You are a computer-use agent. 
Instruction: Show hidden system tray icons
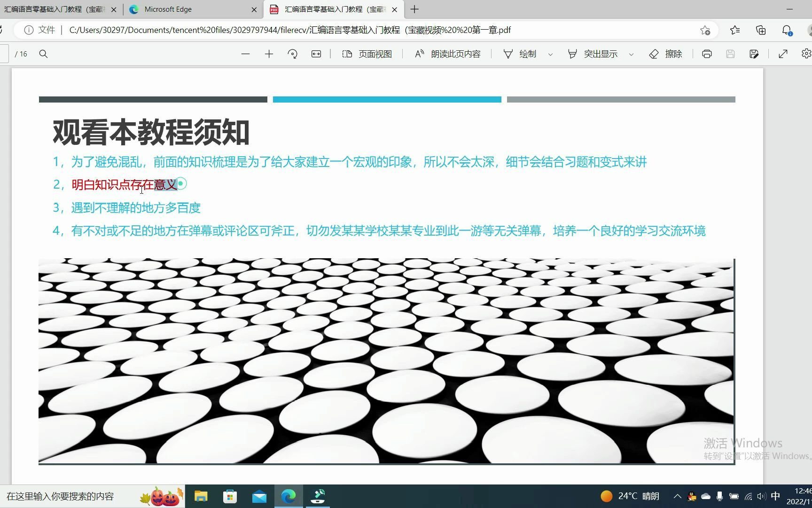677,496
